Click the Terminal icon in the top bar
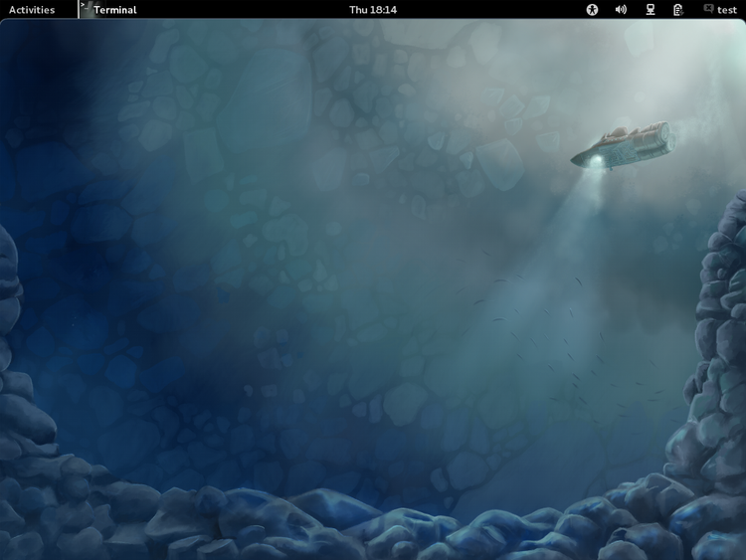The image size is (746, 560). coord(87,9)
